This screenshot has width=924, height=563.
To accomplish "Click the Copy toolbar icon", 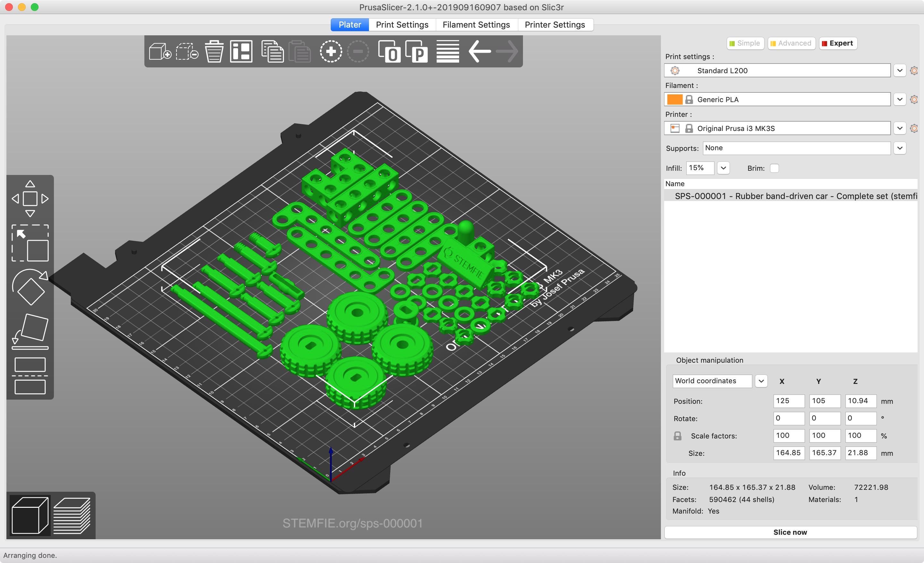I will (x=272, y=51).
